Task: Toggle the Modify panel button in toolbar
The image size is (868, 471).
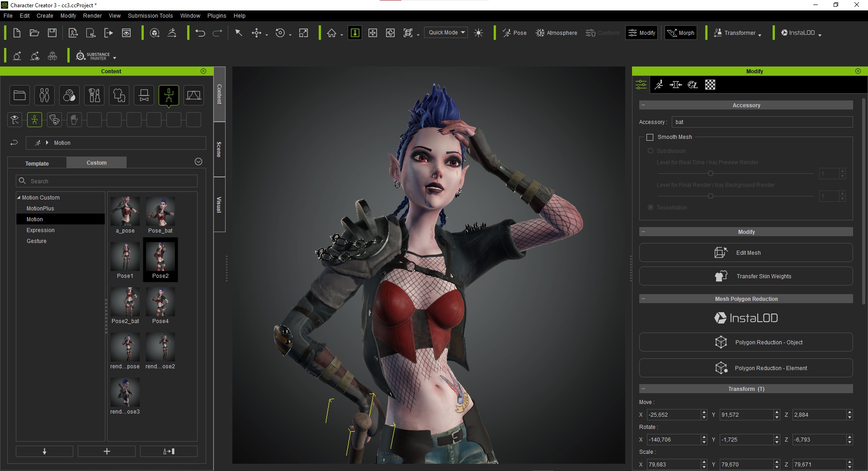Action: (x=642, y=33)
